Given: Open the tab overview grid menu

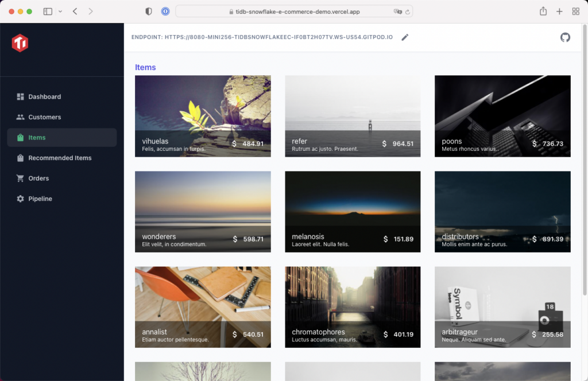Looking at the screenshot, I should coord(575,11).
